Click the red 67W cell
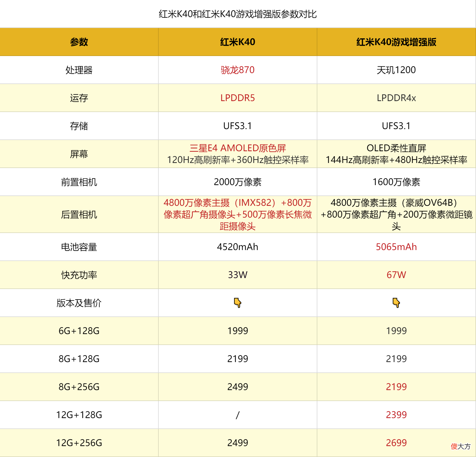This screenshot has height=457, width=476. tap(396, 275)
